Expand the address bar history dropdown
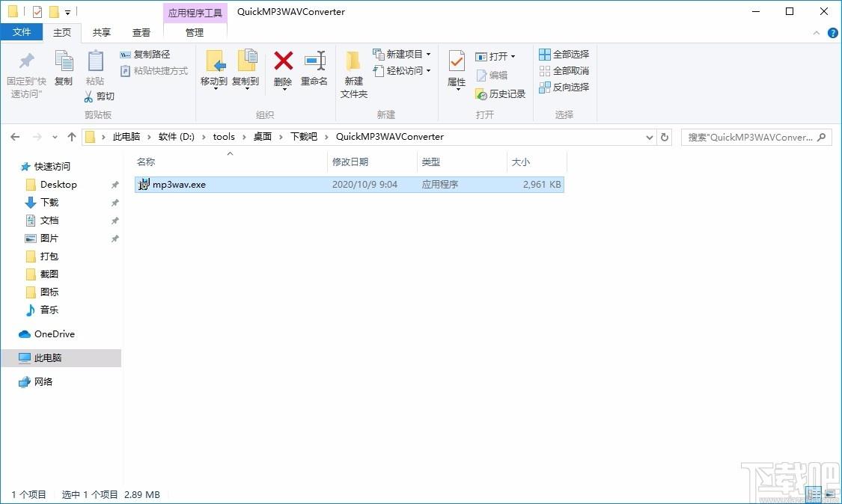 tap(649, 138)
